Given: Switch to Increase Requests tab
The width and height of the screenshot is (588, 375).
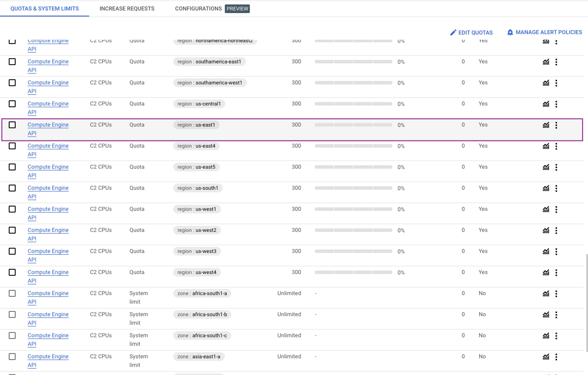Looking at the screenshot, I should click(x=127, y=9).
